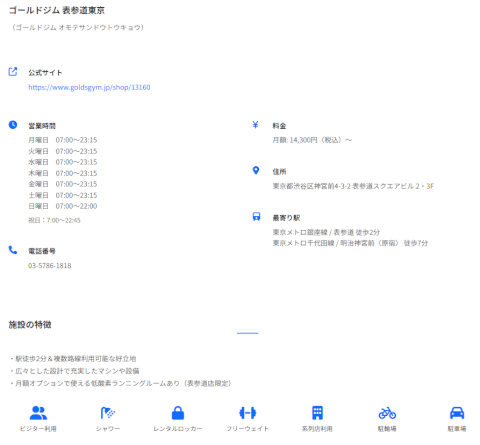Click the 水曜日 07:00~23:15 row
Screen dimensions: 480x445
(x=63, y=162)
